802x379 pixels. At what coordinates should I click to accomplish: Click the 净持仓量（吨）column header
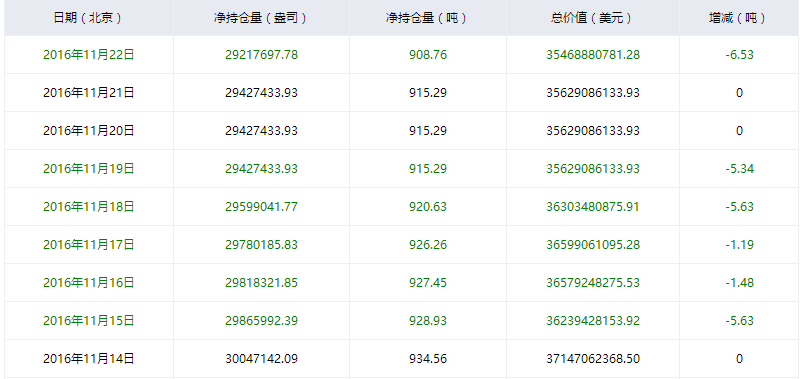[428, 18]
